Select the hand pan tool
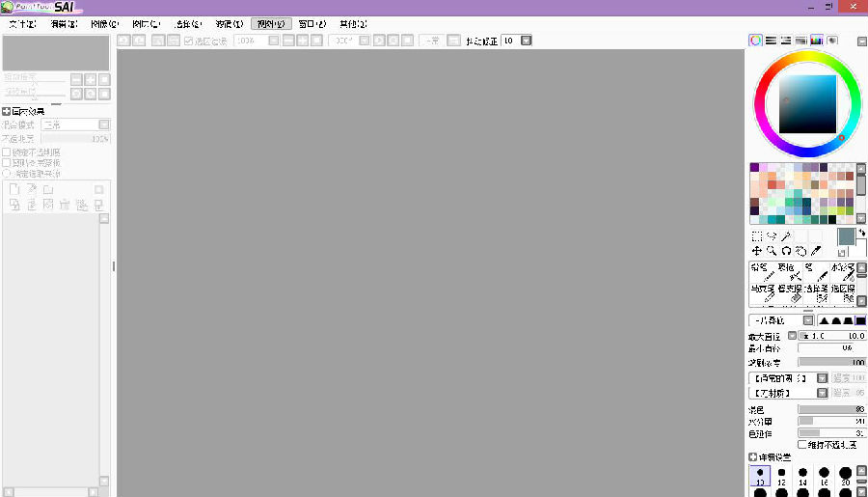The width and height of the screenshot is (868, 497). [x=801, y=251]
